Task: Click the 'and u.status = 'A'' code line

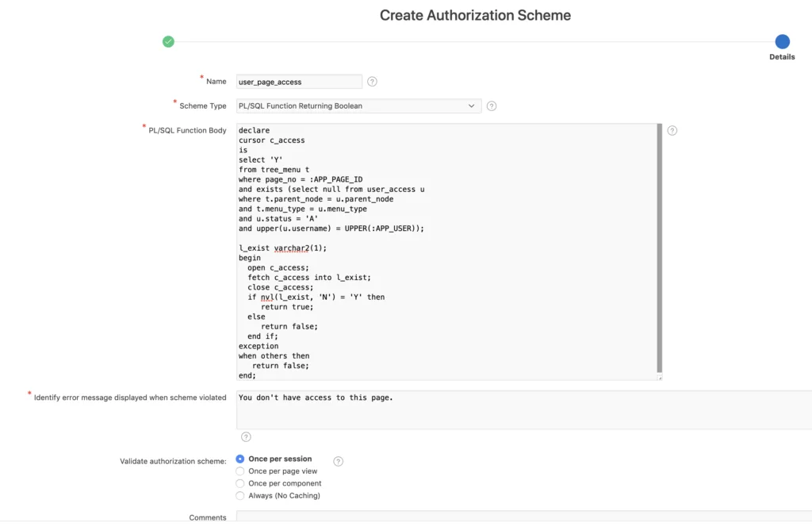Action: pos(278,219)
